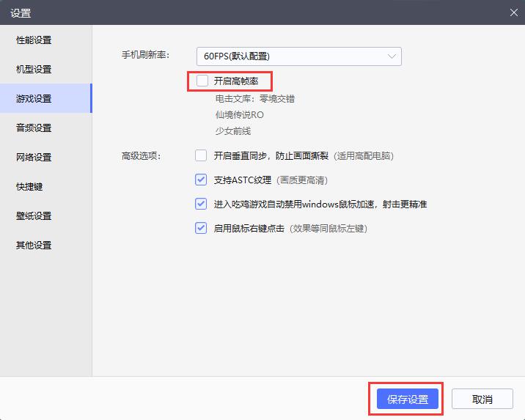Toggle the 自动禁用windows鼠标加速 checkbox
The height and width of the screenshot is (420, 525).
coord(201,204)
